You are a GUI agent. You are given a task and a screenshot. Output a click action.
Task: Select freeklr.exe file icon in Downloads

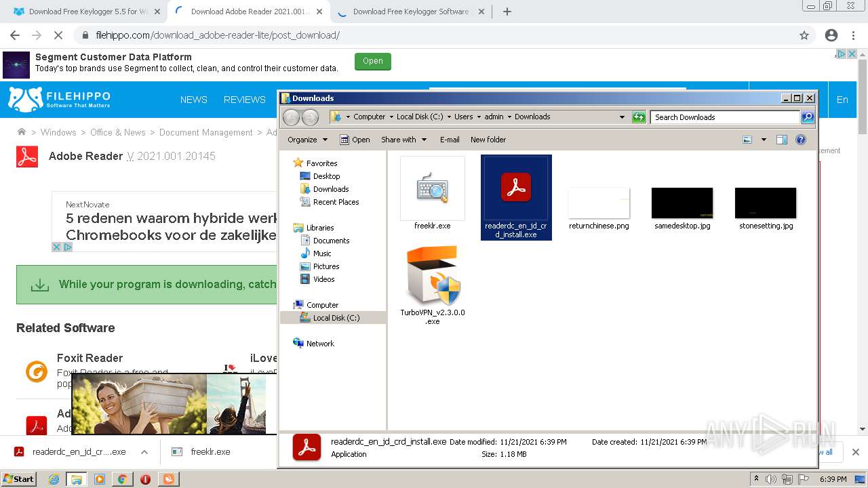433,188
